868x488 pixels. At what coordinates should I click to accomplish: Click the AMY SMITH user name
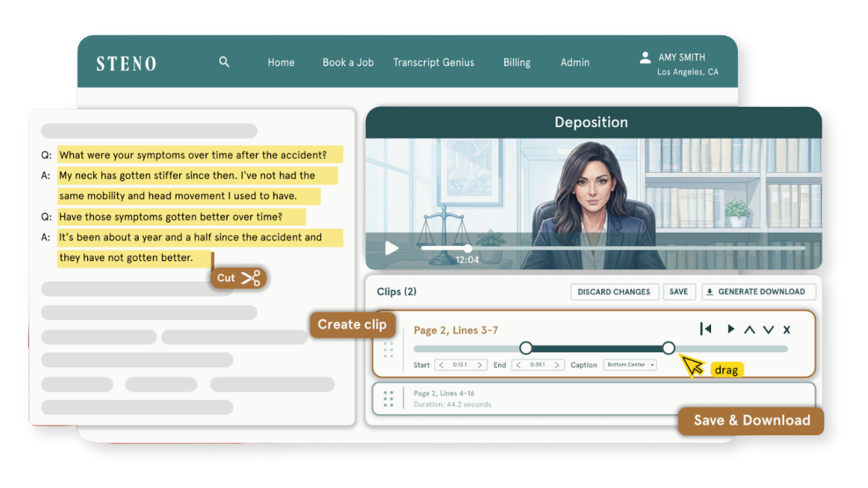pyautogui.click(x=681, y=58)
